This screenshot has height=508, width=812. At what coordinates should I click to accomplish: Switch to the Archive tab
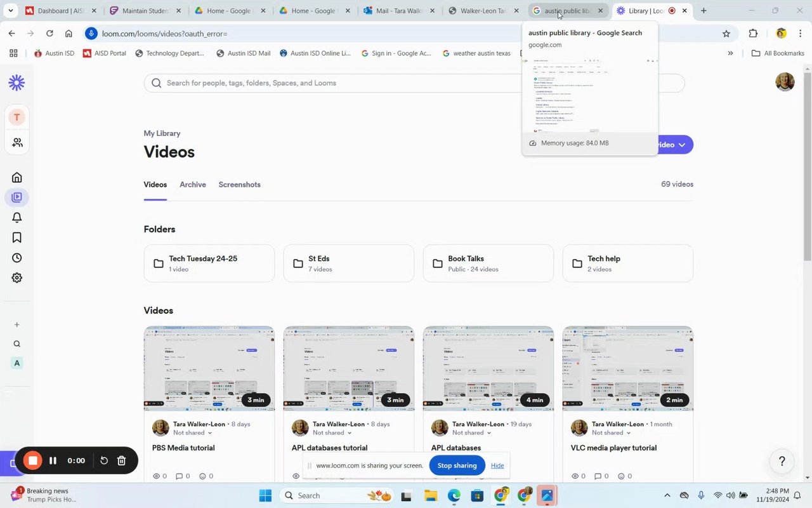click(192, 185)
